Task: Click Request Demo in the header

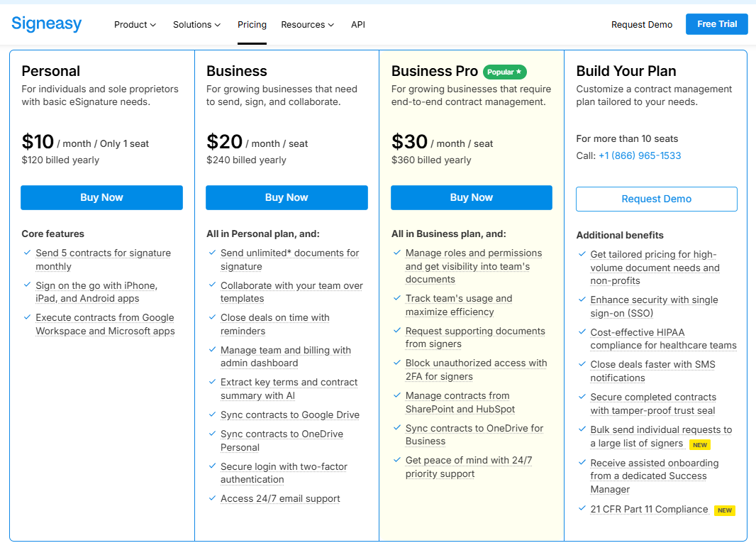Action: [x=641, y=24]
